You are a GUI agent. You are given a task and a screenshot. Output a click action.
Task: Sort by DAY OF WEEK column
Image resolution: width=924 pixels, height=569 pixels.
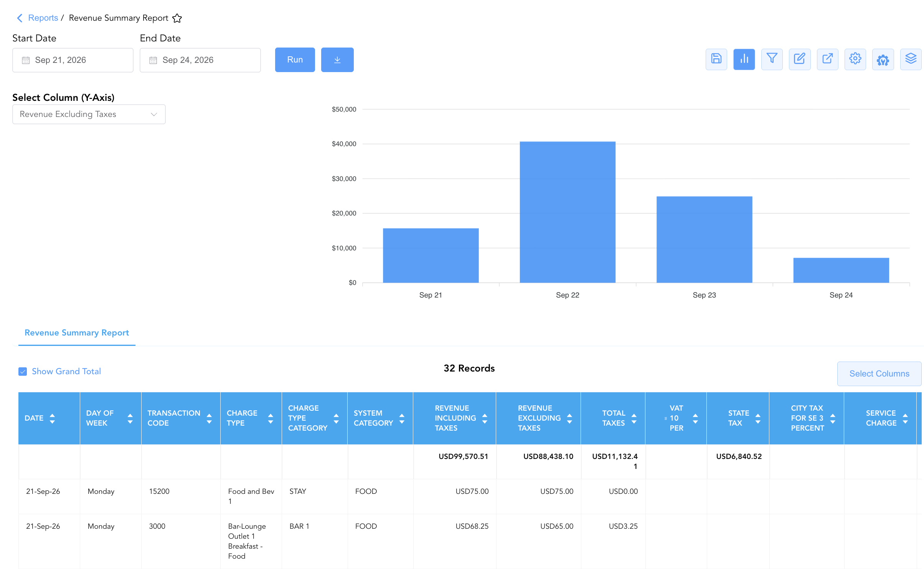coord(130,418)
